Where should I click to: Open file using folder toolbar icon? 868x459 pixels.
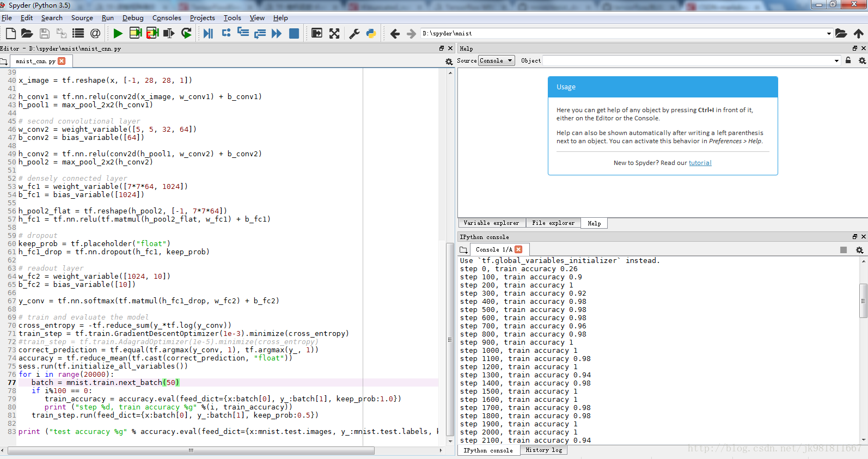(x=27, y=33)
